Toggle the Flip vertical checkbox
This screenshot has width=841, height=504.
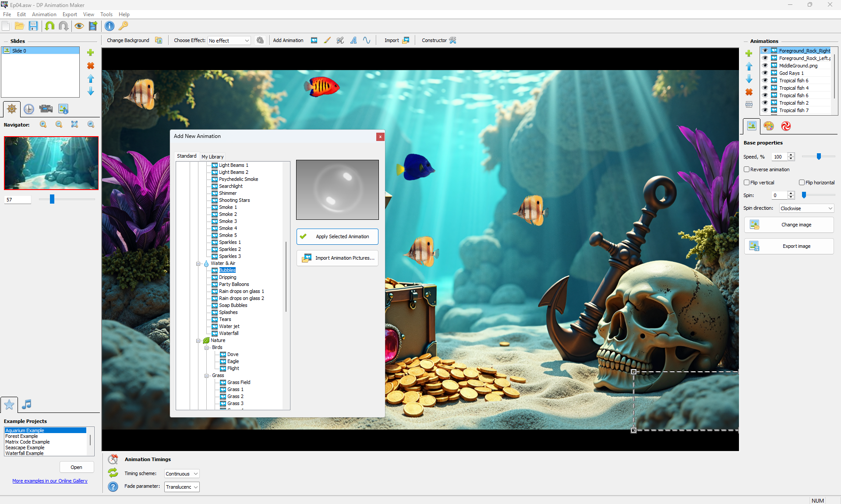click(x=747, y=183)
